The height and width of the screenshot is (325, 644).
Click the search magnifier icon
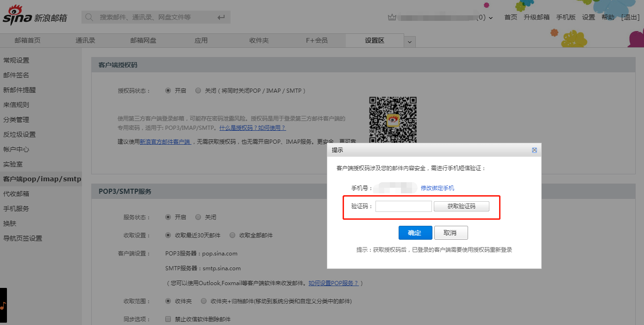coord(89,17)
